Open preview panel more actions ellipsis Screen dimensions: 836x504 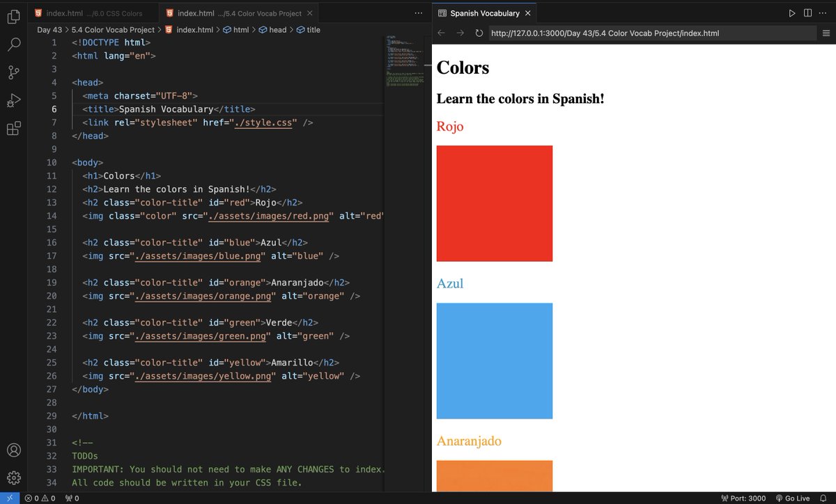823,13
